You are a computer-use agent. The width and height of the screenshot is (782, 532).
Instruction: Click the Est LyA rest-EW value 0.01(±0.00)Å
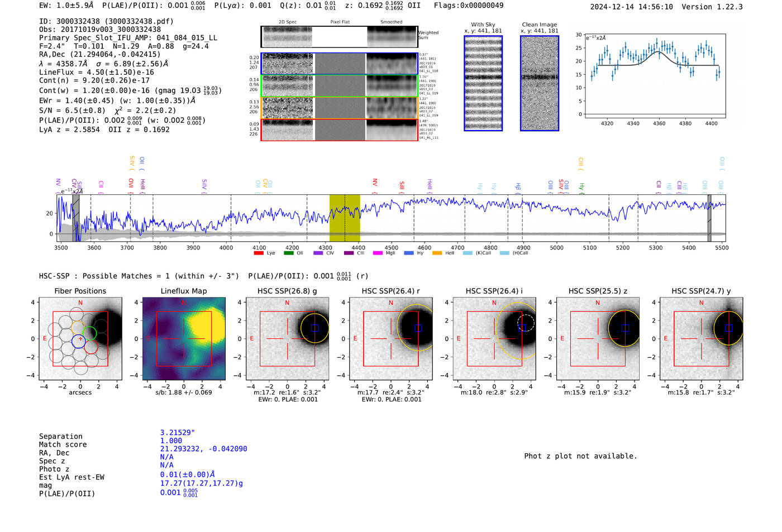188,475
